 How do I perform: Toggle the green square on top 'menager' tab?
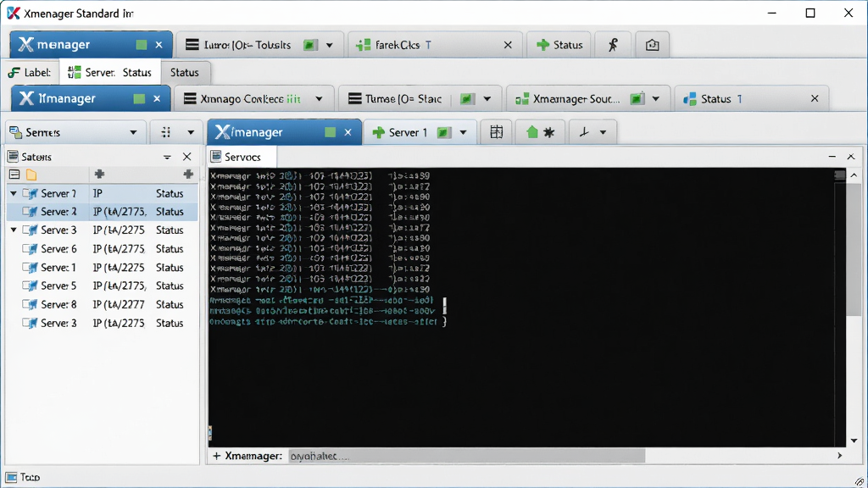(x=142, y=45)
